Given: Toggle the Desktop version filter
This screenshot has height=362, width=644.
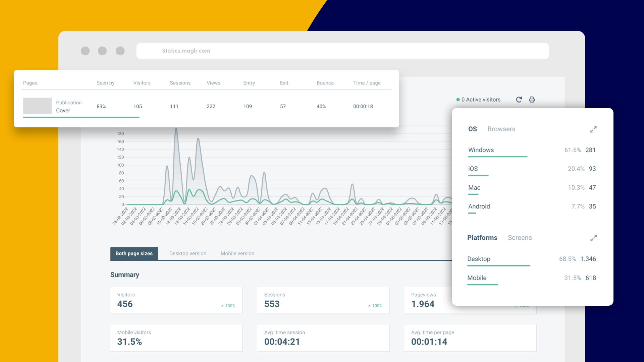Looking at the screenshot, I should [188, 253].
